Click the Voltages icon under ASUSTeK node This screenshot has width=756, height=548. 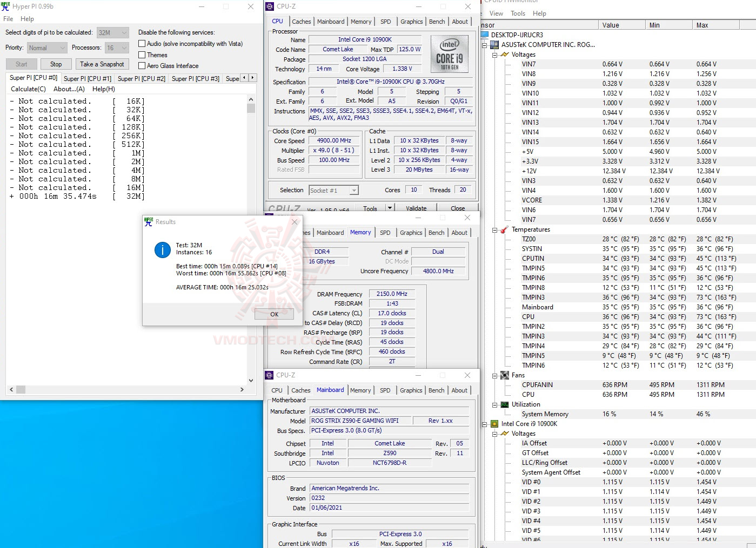tap(504, 55)
